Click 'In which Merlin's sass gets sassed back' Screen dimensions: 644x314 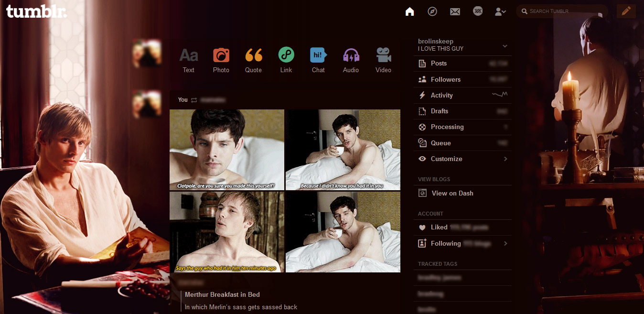(241, 307)
